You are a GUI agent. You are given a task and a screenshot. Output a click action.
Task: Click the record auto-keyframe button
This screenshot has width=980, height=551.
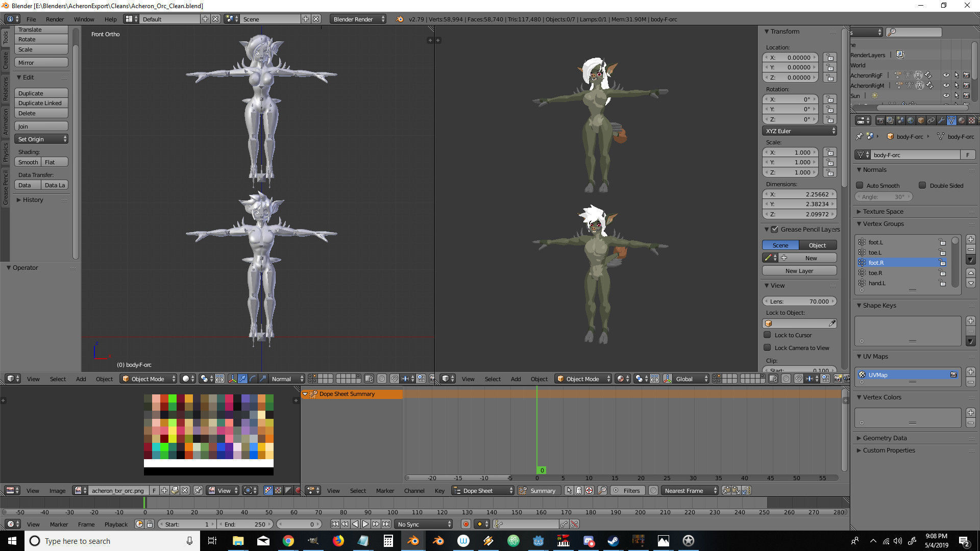tap(465, 524)
